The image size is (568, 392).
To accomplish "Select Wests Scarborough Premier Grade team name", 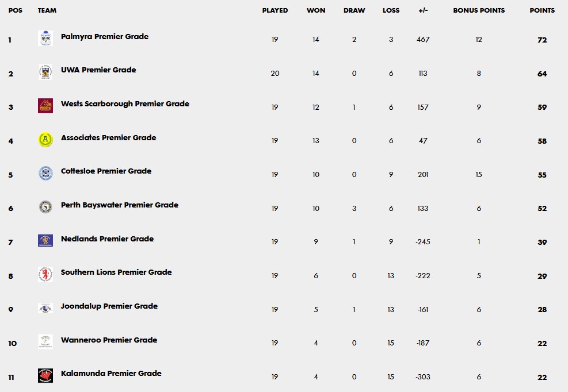I will point(125,104).
